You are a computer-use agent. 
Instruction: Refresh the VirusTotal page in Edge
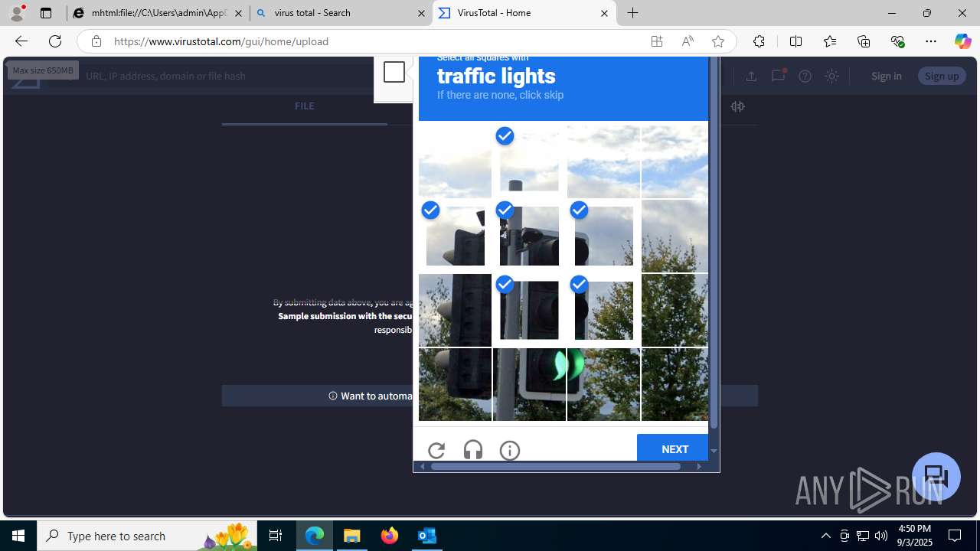tap(55, 41)
